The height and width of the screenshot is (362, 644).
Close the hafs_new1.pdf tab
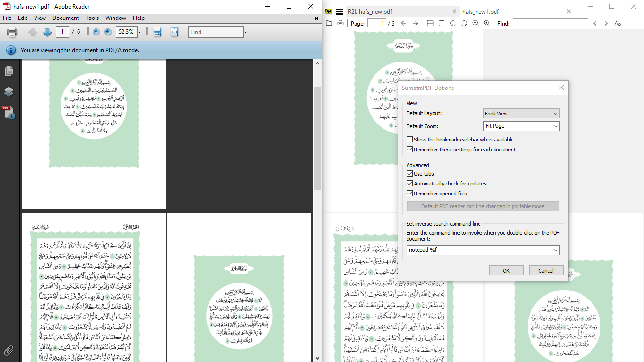tap(569, 11)
